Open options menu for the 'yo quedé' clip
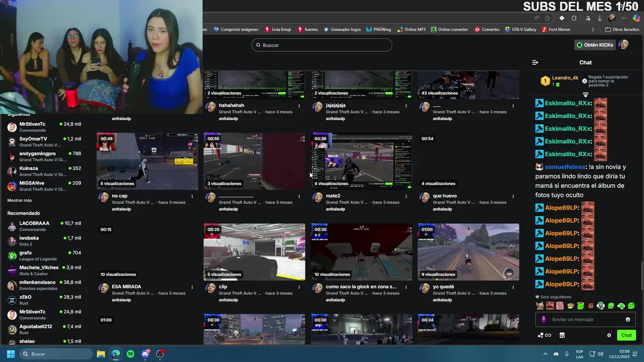The height and width of the screenshot is (362, 644). pyautogui.click(x=513, y=287)
